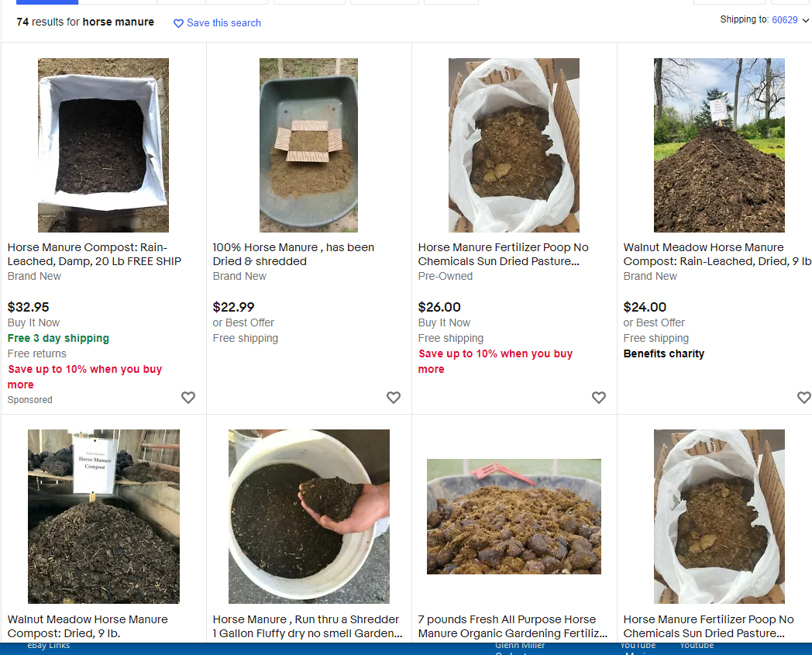Open '100% Horse Manure, has been Dried' title
Viewport: 812px width, 655px height.
click(293, 254)
